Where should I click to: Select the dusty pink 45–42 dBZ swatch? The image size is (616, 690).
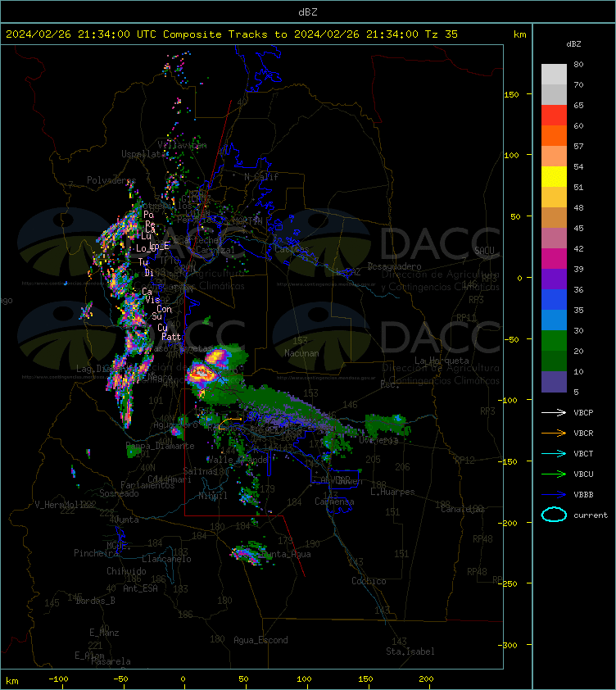[x=554, y=238]
